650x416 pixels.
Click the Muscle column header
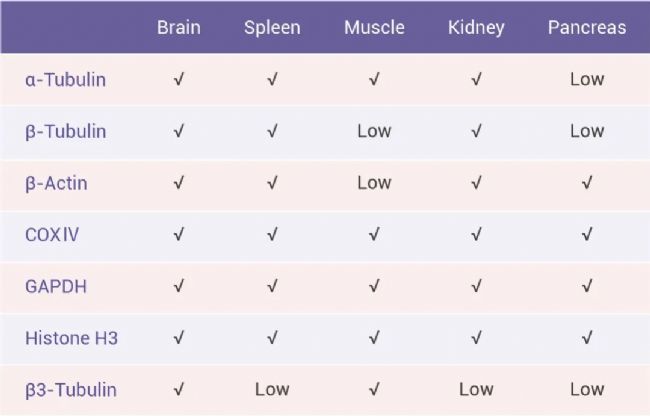[x=374, y=27]
